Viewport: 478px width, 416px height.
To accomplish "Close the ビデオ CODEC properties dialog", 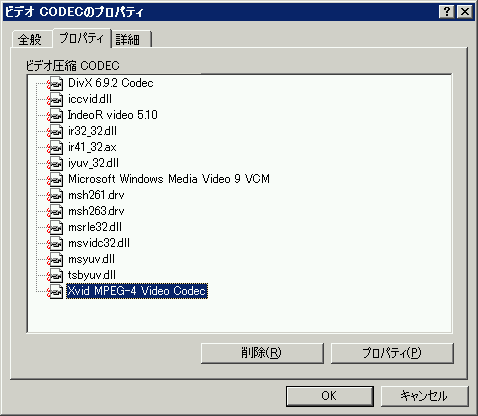I will pos(465,12).
